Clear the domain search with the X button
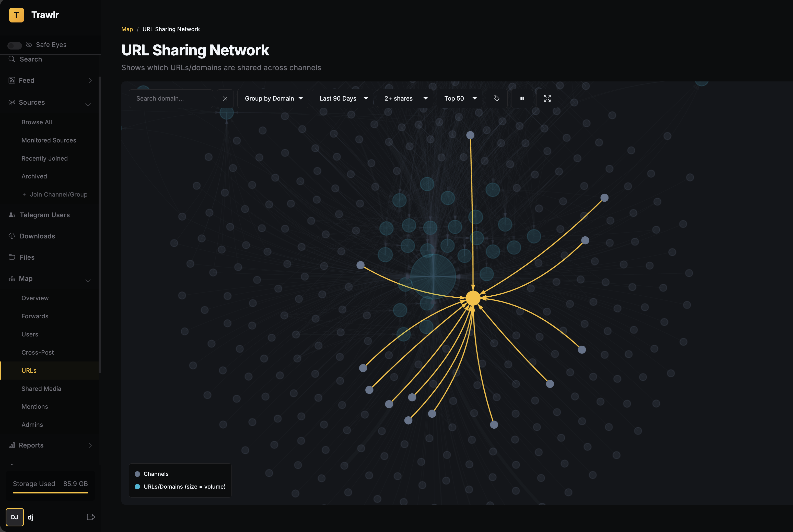793x532 pixels. tap(225, 98)
